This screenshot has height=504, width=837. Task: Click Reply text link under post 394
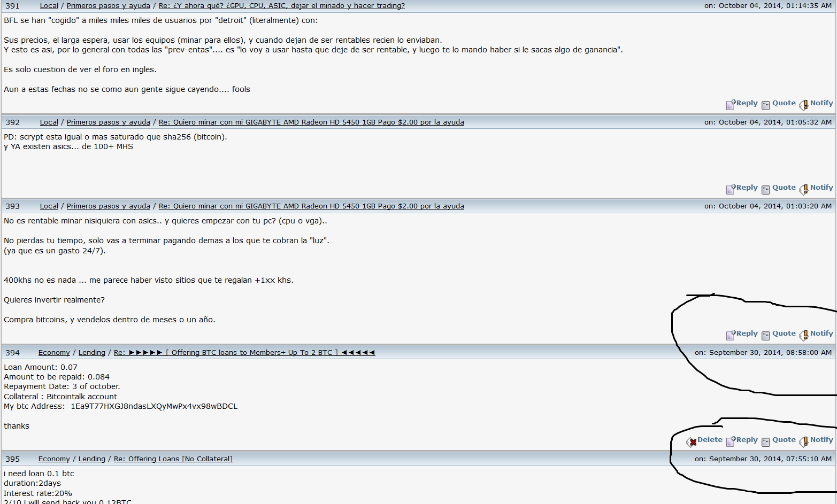(747, 440)
